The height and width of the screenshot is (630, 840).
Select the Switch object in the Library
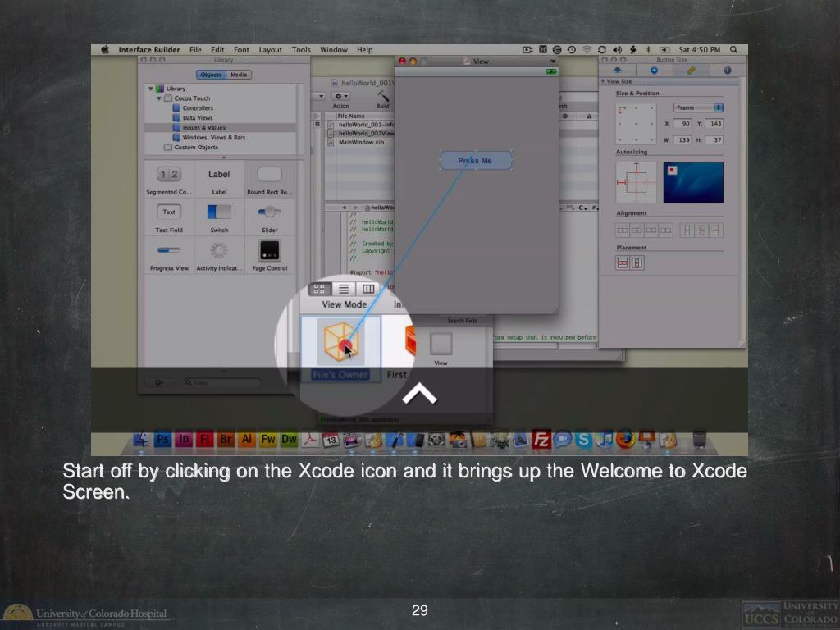pyautogui.click(x=219, y=217)
